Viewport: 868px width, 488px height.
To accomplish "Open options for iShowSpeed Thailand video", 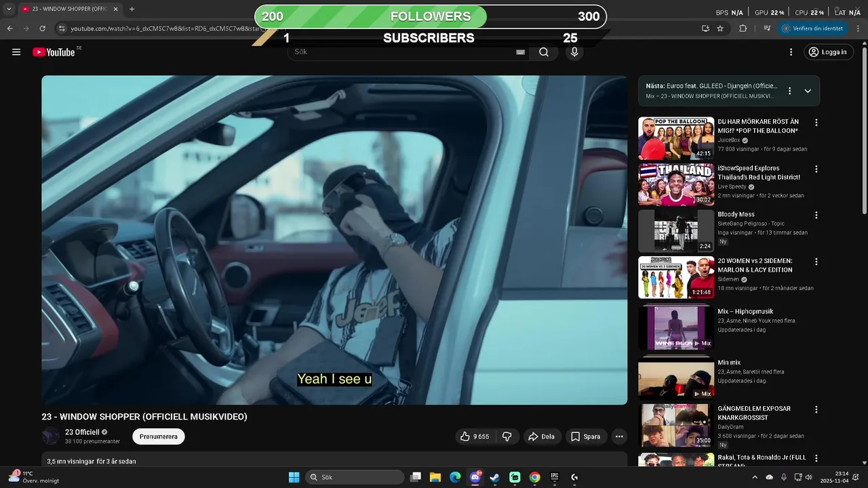I will coord(816,169).
